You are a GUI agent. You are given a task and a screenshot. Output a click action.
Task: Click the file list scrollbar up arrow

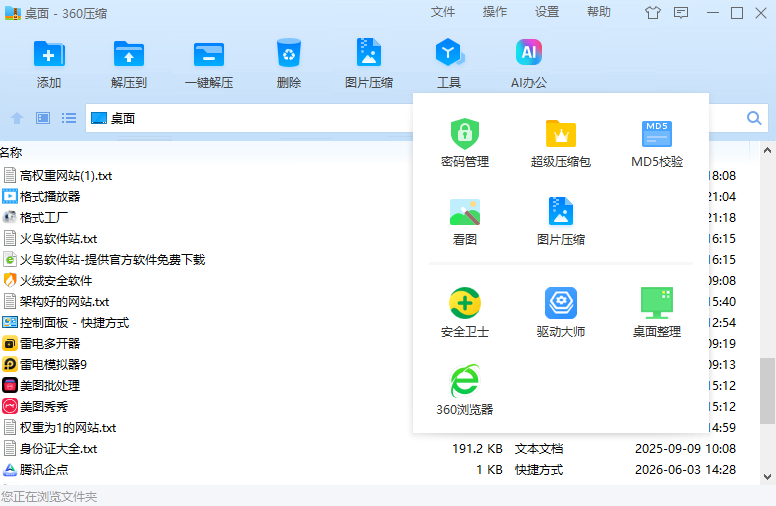(768, 150)
